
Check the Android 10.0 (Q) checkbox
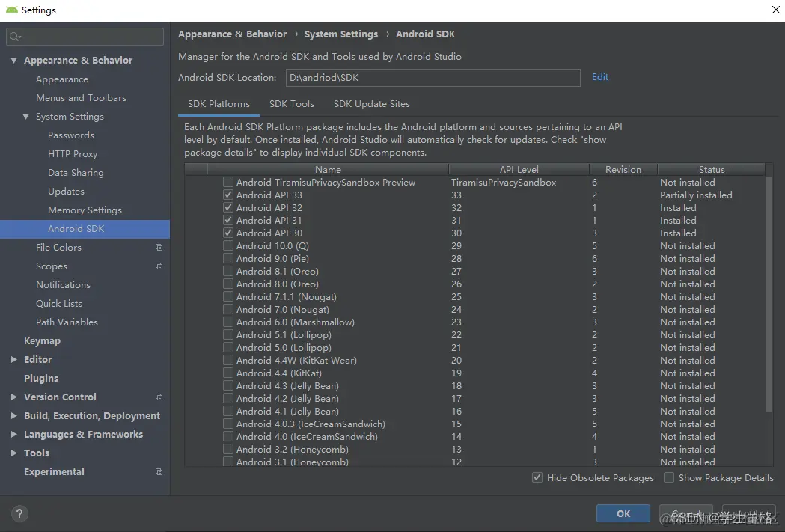click(x=227, y=245)
